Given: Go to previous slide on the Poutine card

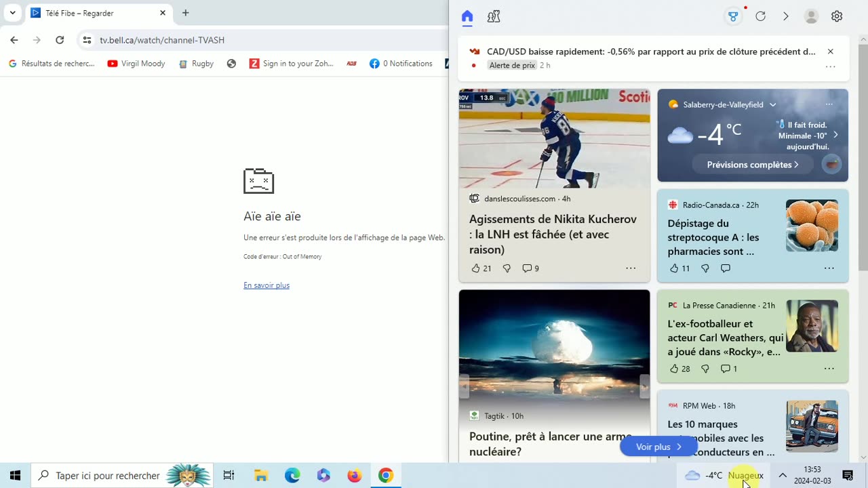Looking at the screenshot, I should click(x=464, y=387).
